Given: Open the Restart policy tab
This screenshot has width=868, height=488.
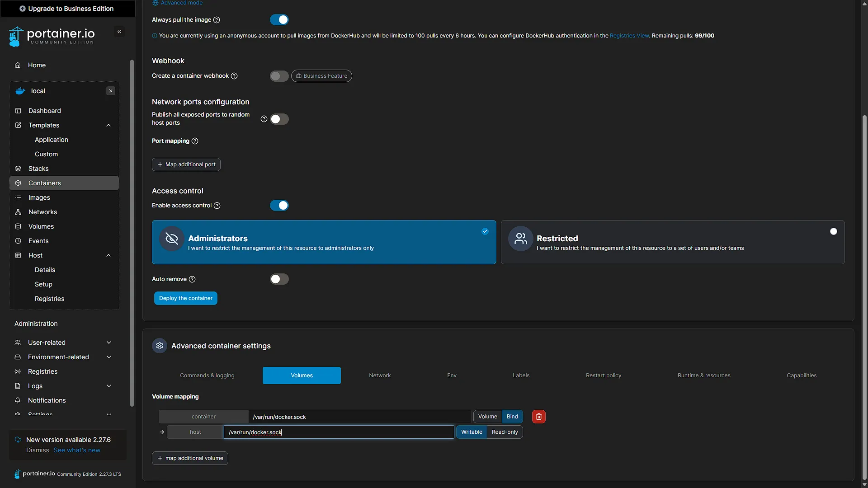Looking at the screenshot, I should 604,375.
